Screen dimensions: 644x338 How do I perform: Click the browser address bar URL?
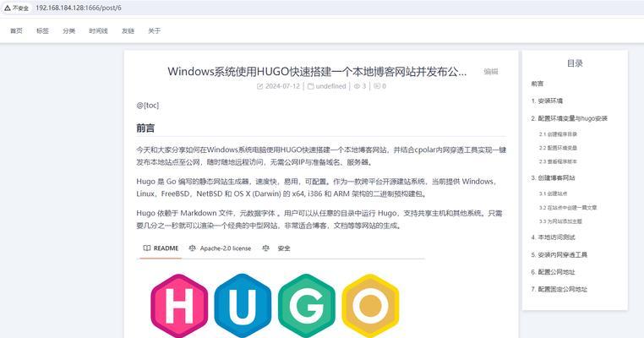tap(79, 8)
